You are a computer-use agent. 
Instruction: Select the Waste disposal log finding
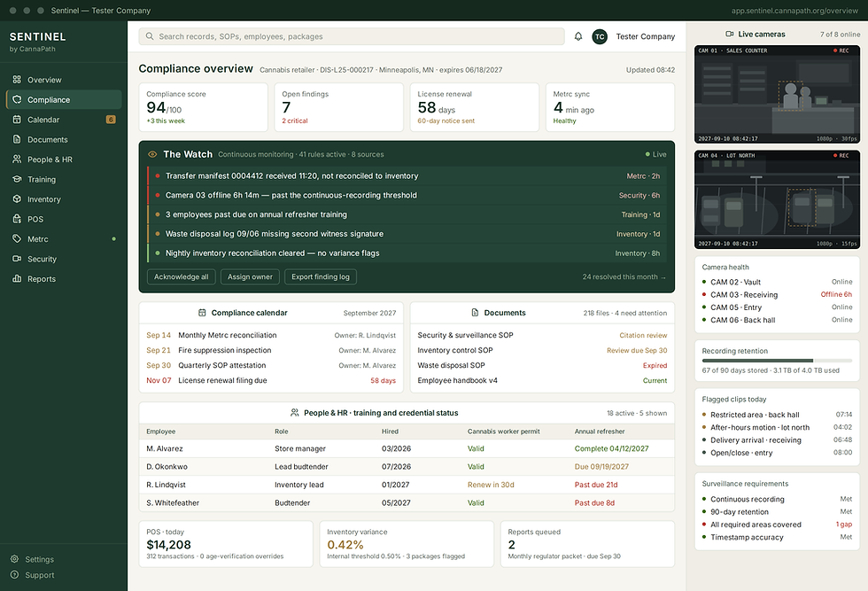[407, 234]
